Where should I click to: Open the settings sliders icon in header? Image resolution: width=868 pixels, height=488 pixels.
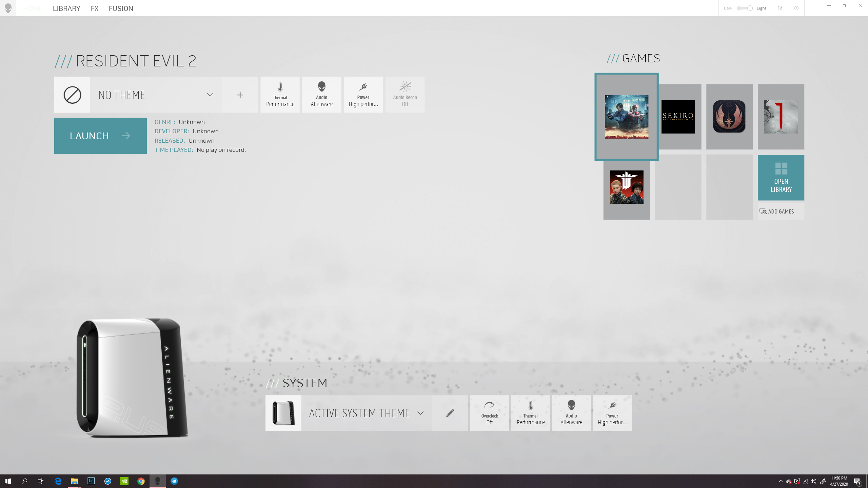[x=780, y=8]
